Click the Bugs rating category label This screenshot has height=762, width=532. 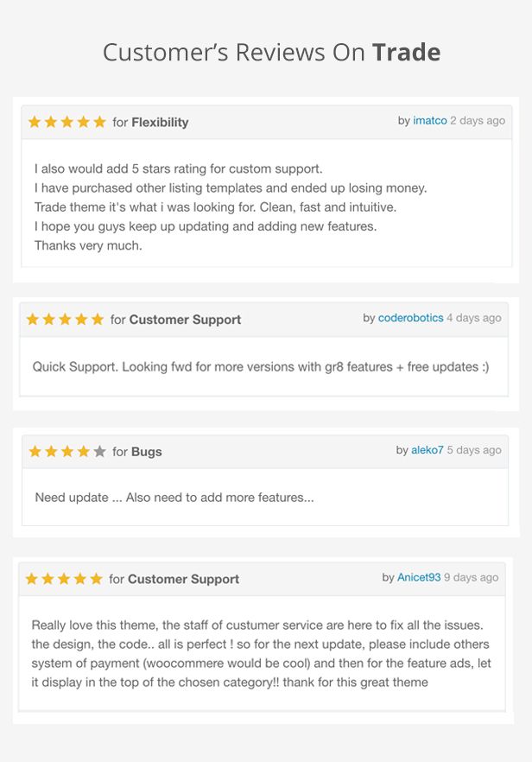point(147,452)
